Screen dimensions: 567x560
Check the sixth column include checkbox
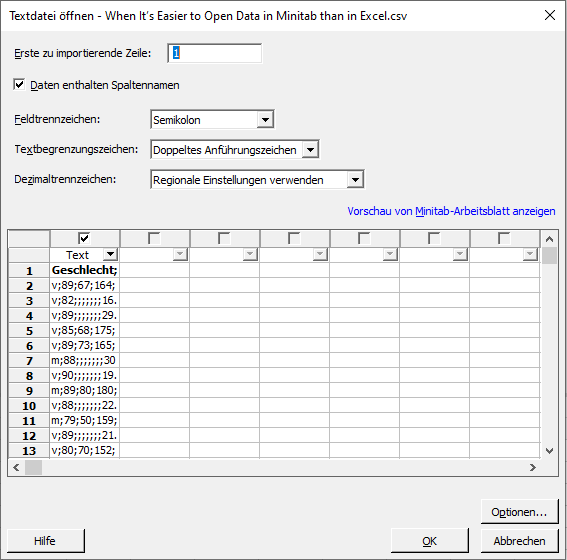tap(434, 238)
